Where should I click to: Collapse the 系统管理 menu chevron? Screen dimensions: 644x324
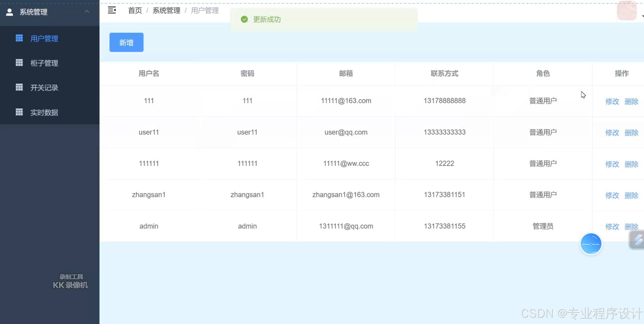[x=87, y=12]
